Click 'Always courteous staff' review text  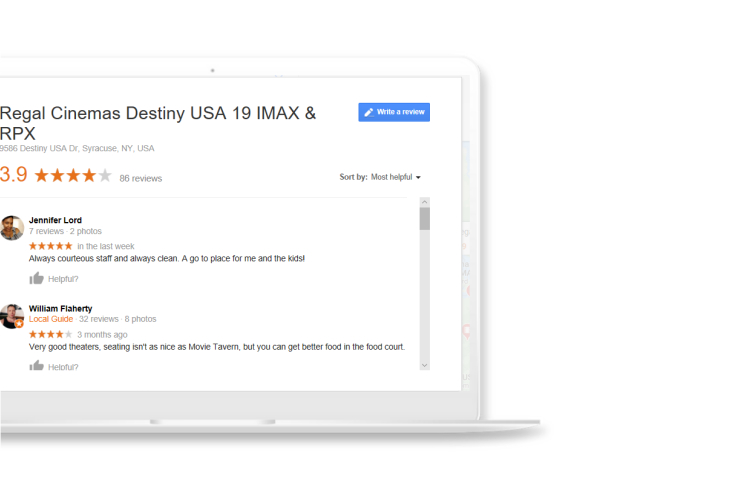pos(166,258)
